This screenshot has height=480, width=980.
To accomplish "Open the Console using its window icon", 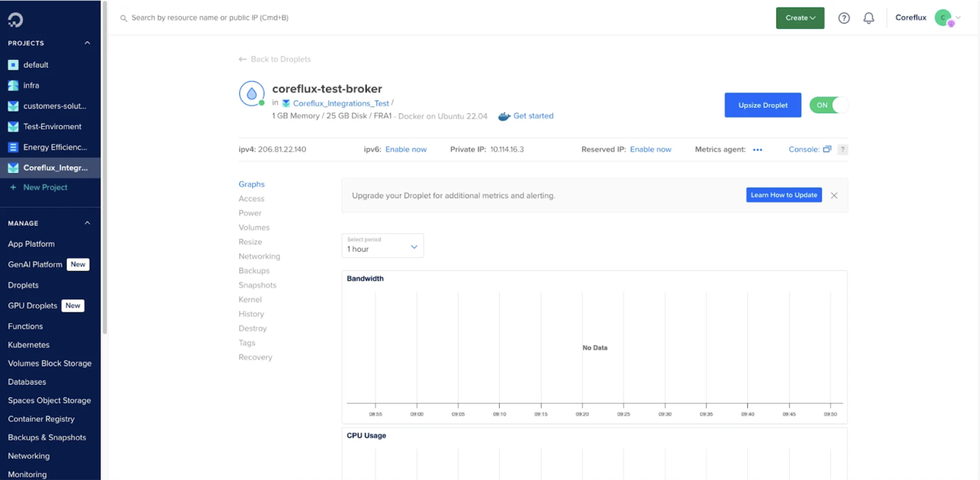I will [x=827, y=149].
